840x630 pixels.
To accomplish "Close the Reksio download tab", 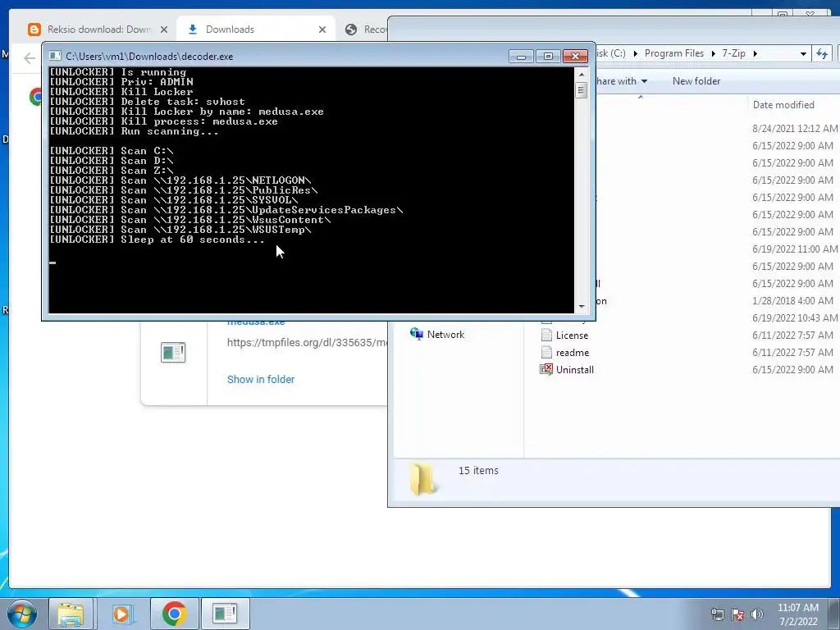I will [164, 30].
